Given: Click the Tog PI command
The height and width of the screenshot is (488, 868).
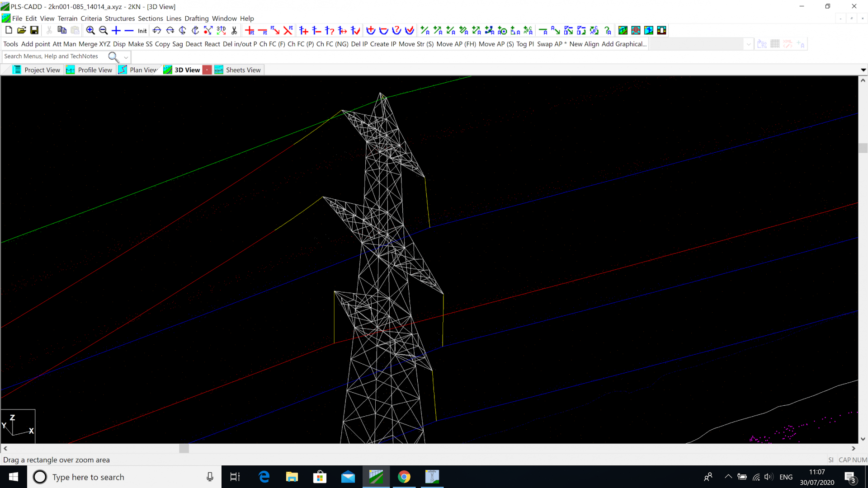Looking at the screenshot, I should tap(525, 44).
